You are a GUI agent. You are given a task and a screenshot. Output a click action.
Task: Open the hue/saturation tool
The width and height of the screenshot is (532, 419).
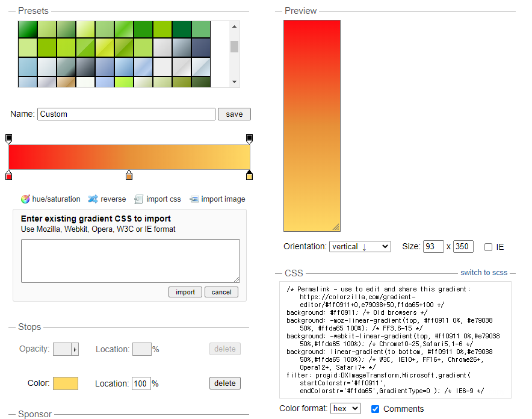[51, 199]
